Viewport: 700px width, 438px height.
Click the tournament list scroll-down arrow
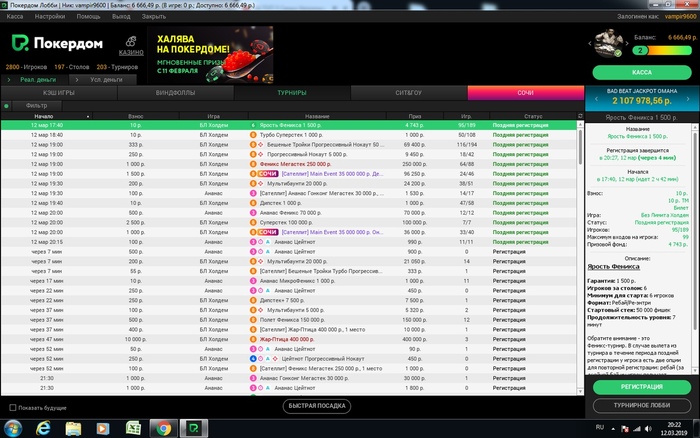(x=580, y=392)
